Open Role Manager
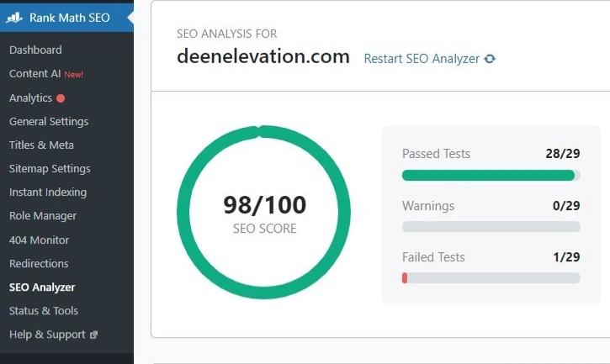 pos(43,216)
